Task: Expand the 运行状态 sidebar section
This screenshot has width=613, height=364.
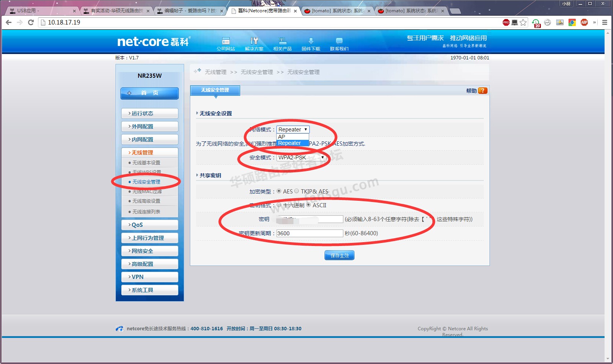Action: pyautogui.click(x=150, y=113)
